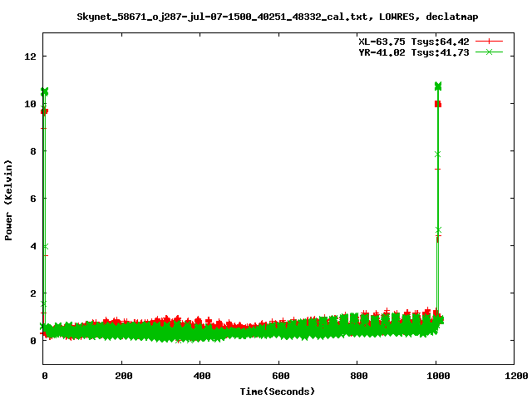This screenshot has height=399, width=532.
Task: Select legend entry XL-63.75 Tsys:64.42
Action: point(414,42)
